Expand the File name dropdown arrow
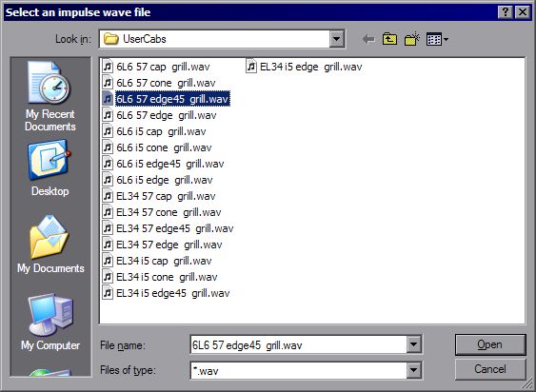The height and width of the screenshot is (392, 536). pos(413,344)
